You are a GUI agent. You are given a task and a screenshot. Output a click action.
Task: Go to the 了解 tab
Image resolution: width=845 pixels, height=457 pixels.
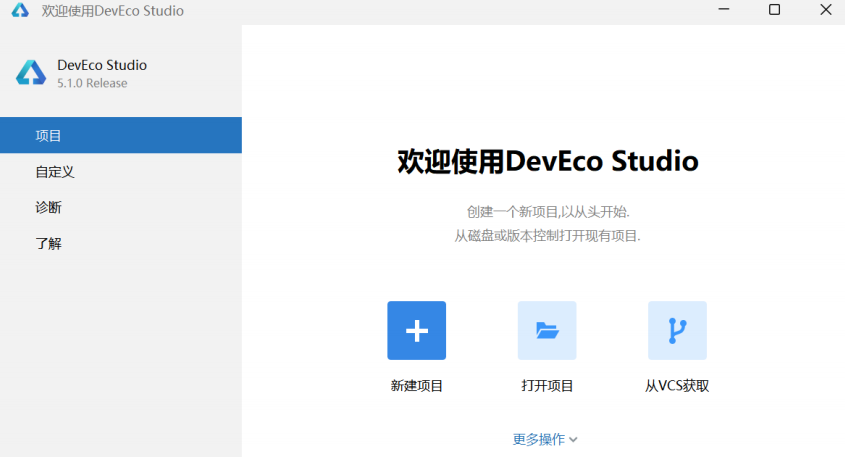(121, 244)
